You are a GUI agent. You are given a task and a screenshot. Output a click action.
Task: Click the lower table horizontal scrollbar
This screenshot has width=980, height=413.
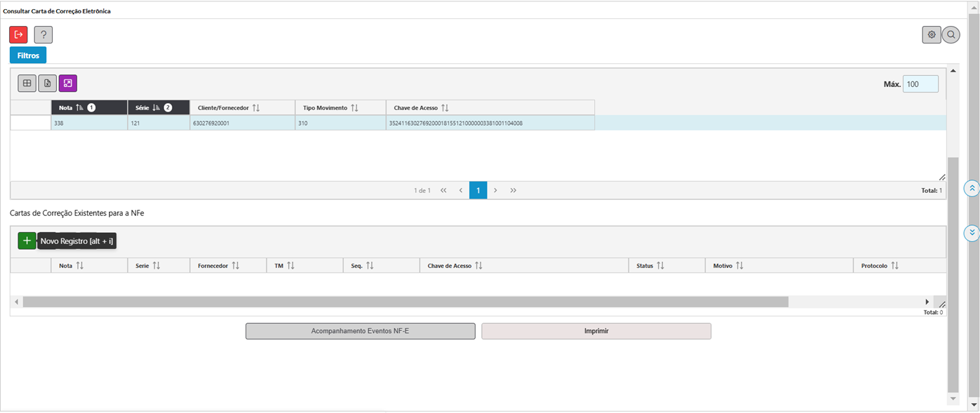click(405, 302)
